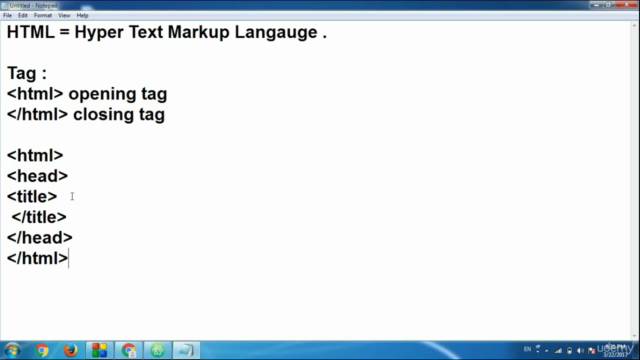Viewport: 640px width, 360px height.
Task: Open the network signal tray icon
Action: click(558, 350)
